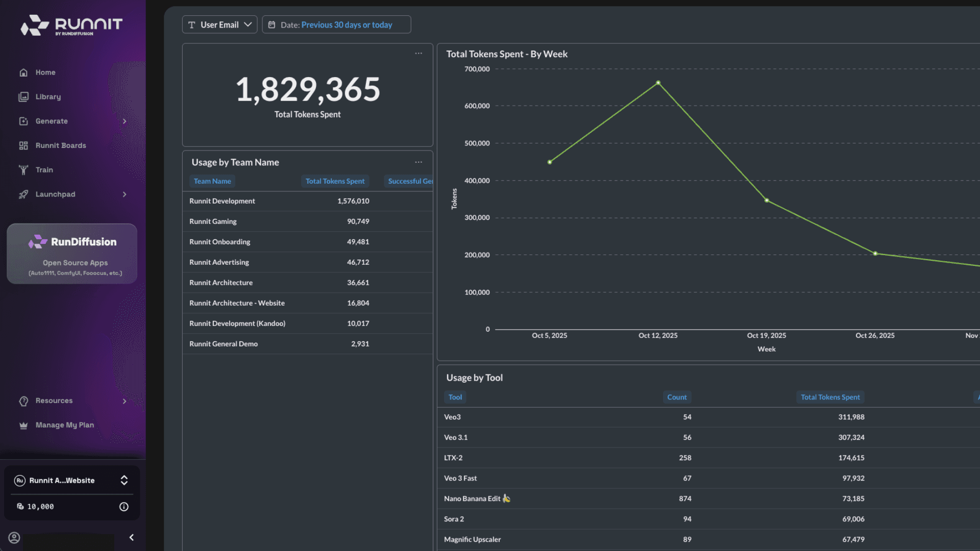
Task: Click the 874 count for Nano Banana Edit
Action: [685, 499]
